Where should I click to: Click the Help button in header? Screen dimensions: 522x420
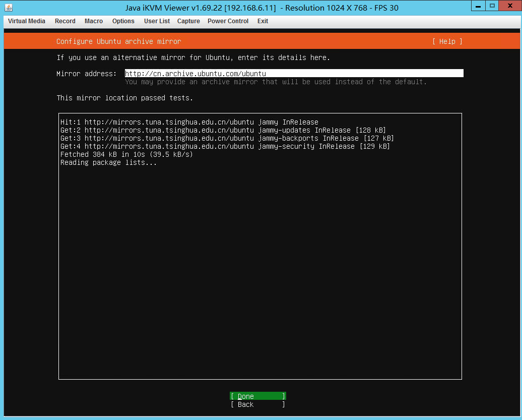point(447,41)
